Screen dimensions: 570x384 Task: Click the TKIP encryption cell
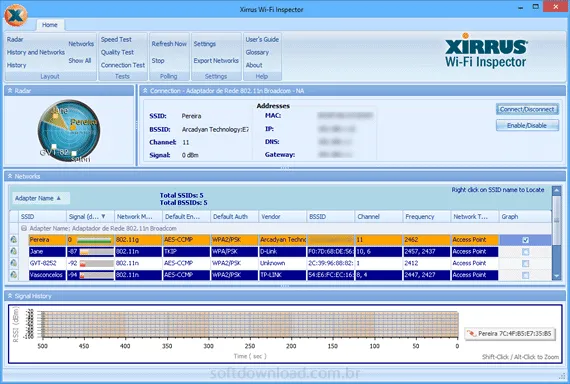click(186, 251)
